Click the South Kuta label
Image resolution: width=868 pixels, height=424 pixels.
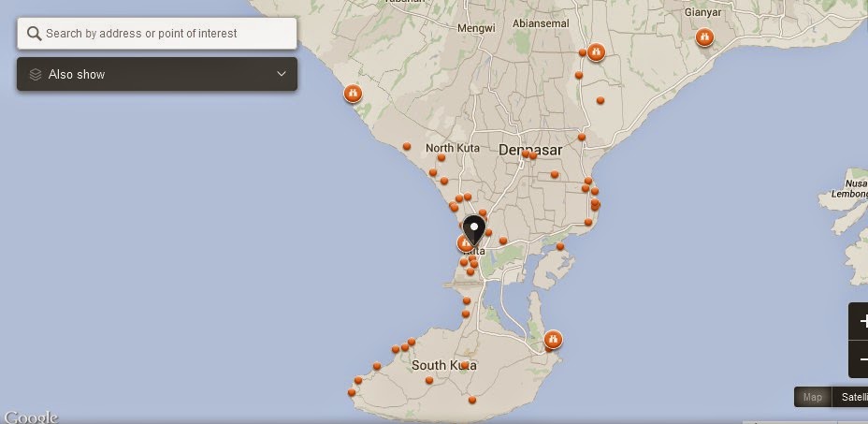click(x=444, y=365)
